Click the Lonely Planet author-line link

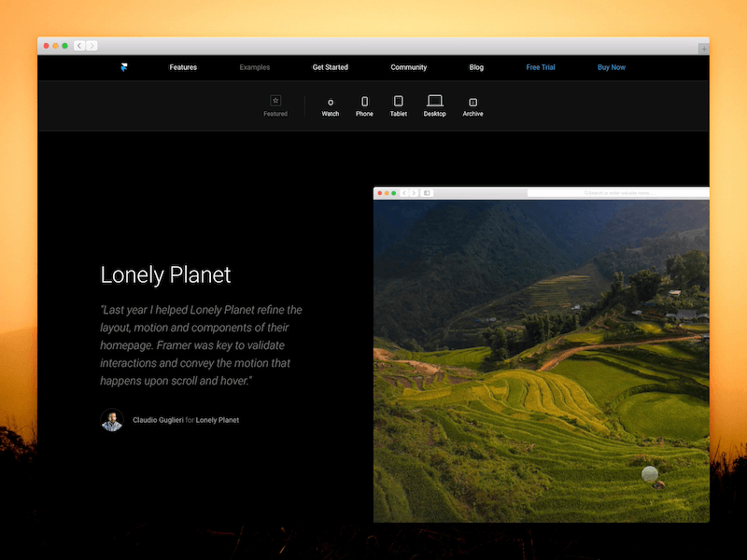point(218,420)
